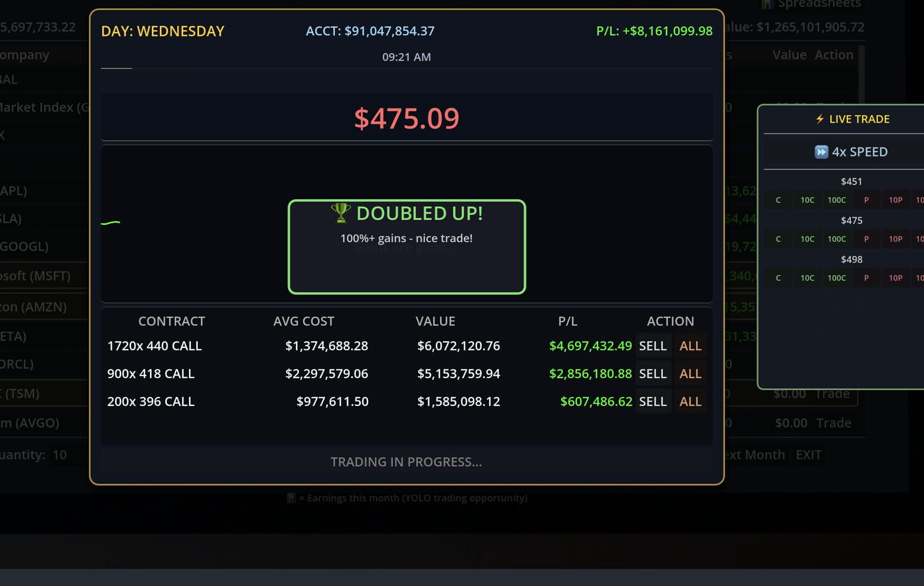Buy 10C calls at the $498 strike
The width and height of the screenshot is (924, 586).
(x=807, y=277)
